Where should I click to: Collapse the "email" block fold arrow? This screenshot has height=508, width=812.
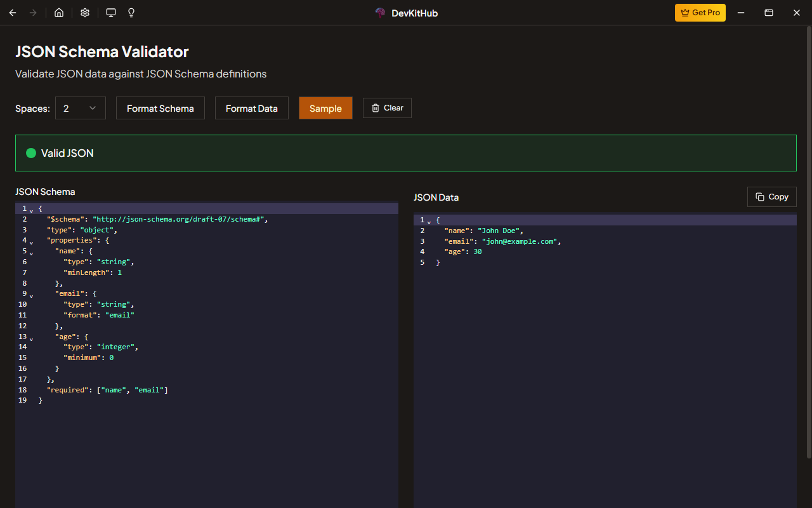coord(32,295)
